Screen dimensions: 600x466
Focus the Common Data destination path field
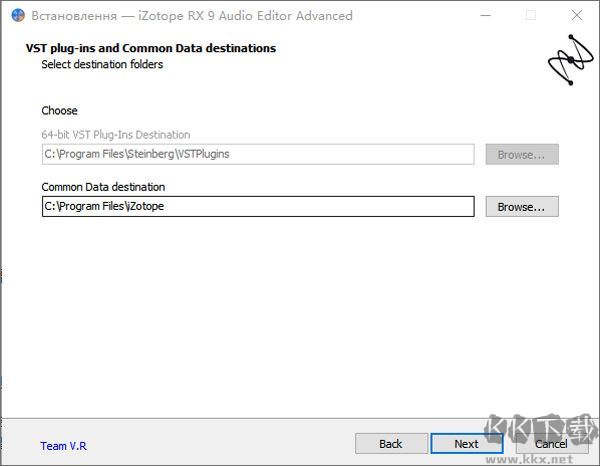[x=258, y=207]
